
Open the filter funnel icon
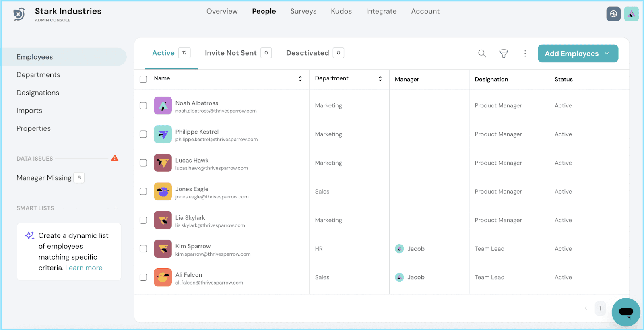tap(504, 54)
